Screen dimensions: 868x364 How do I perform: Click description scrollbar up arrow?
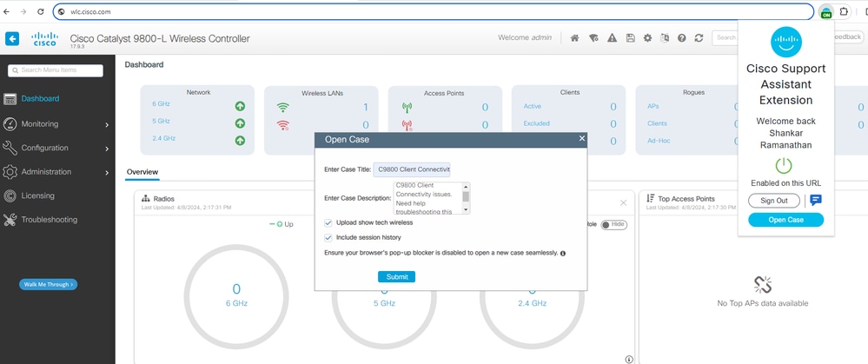466,186
